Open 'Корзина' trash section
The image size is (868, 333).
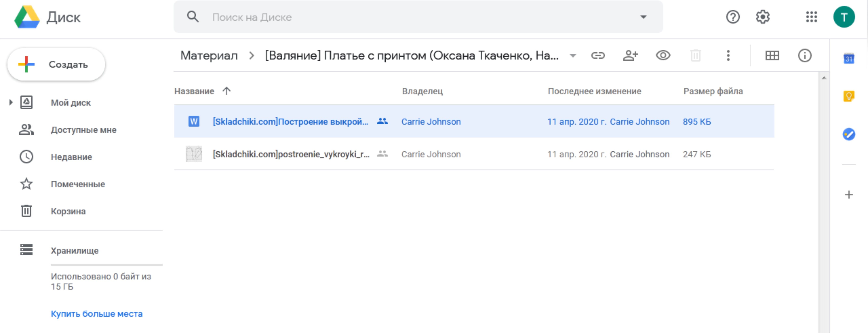click(68, 211)
